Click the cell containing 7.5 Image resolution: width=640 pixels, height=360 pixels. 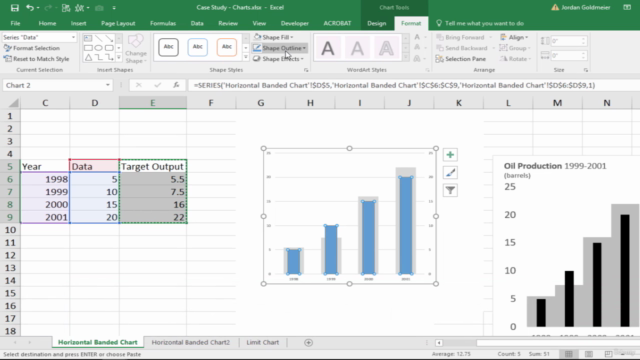[153, 192]
